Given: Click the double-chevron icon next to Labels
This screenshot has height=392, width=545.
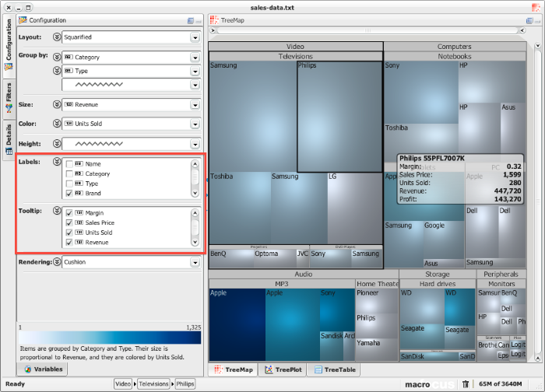Looking at the screenshot, I should point(56,163).
